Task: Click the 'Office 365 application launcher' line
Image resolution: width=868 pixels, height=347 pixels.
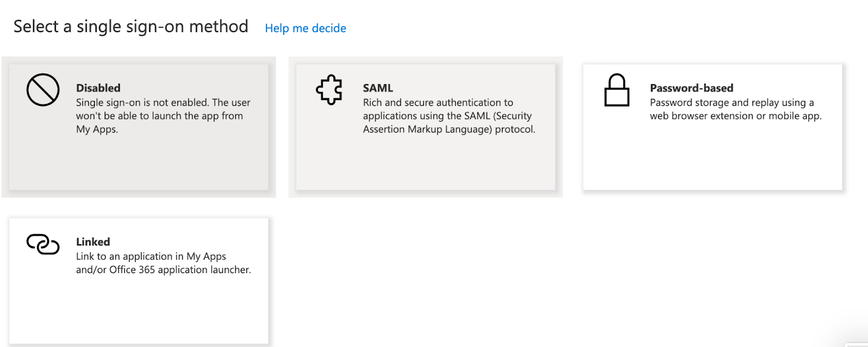Action: (180, 270)
